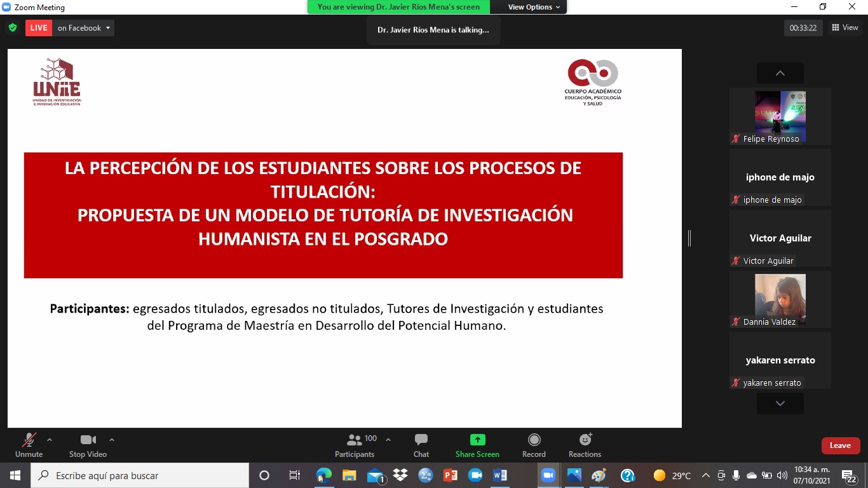Click the green encryption shield icon
Screen dimensions: 868x488
tap(13, 28)
